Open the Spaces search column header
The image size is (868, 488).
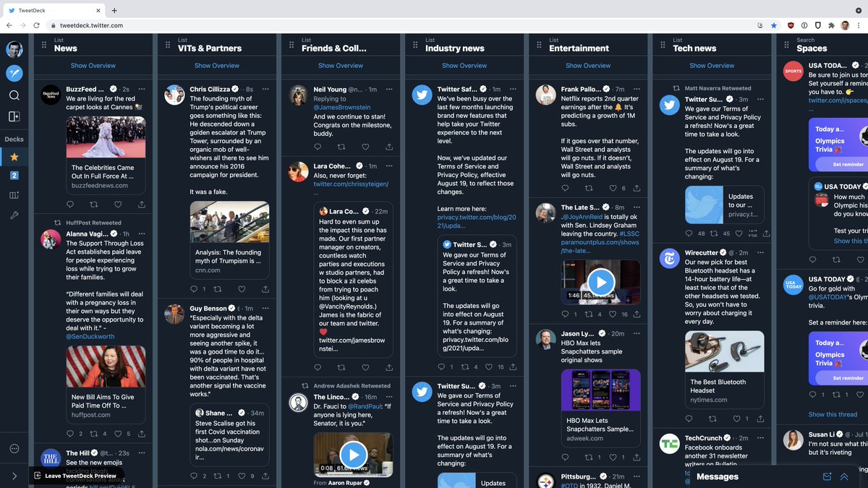point(812,48)
